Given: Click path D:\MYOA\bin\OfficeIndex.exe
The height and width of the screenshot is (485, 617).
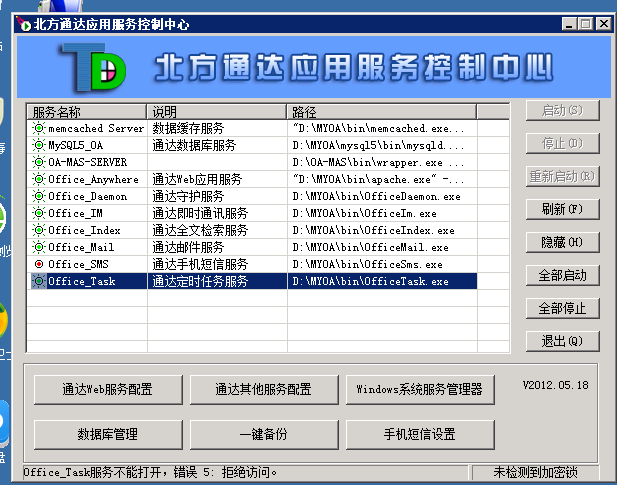Looking at the screenshot, I should (373, 230).
